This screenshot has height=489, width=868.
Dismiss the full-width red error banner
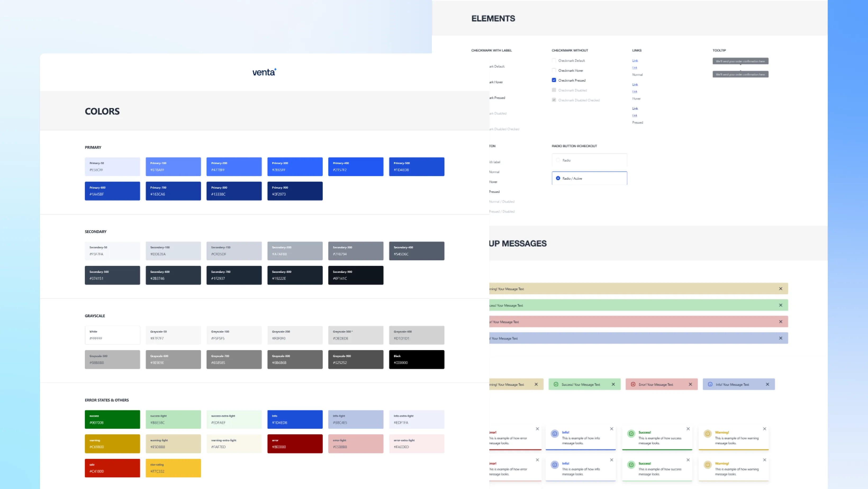pos(780,322)
